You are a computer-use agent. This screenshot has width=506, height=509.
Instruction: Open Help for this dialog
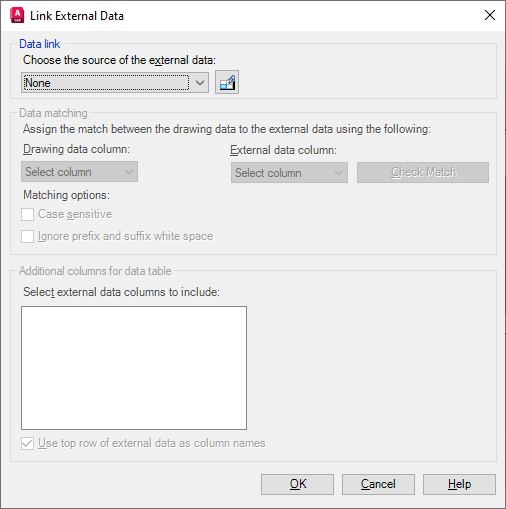(x=459, y=484)
